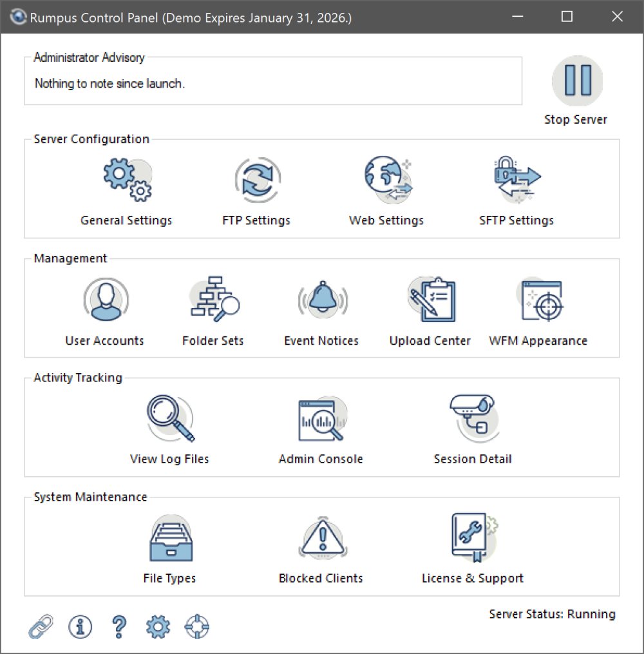Open General Settings gears icon

coord(128,180)
